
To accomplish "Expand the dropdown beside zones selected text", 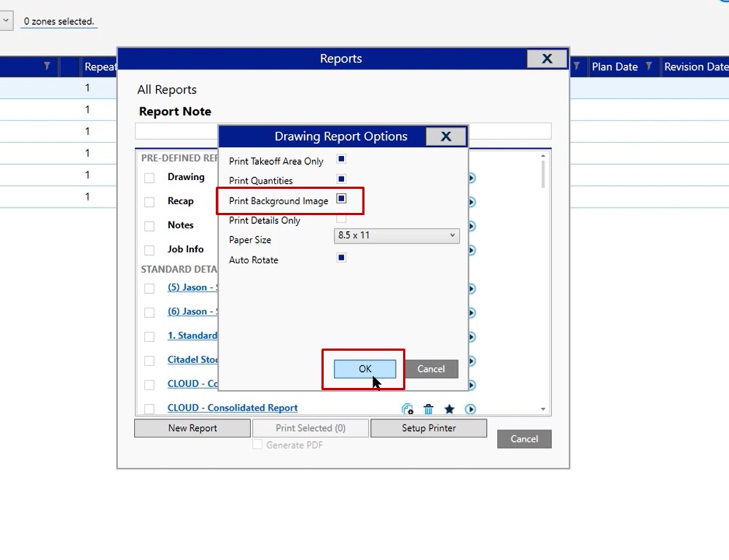I will (x=7, y=21).
